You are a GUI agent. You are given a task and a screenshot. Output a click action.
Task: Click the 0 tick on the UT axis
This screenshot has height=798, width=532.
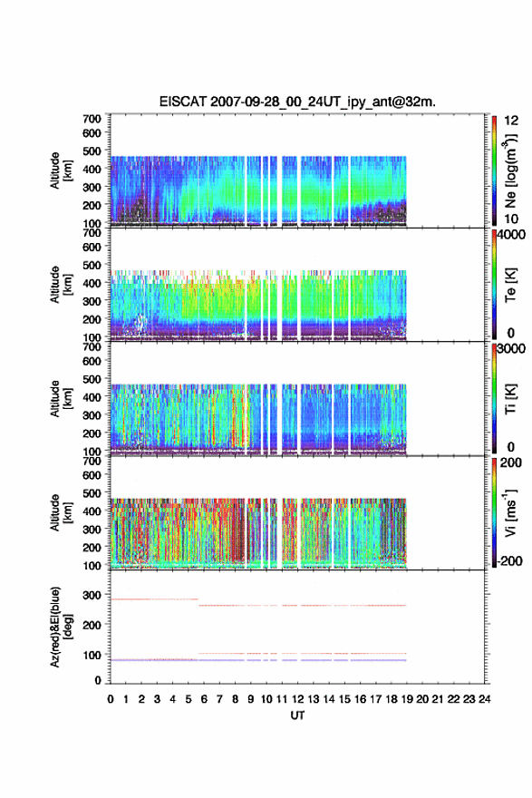point(111,699)
